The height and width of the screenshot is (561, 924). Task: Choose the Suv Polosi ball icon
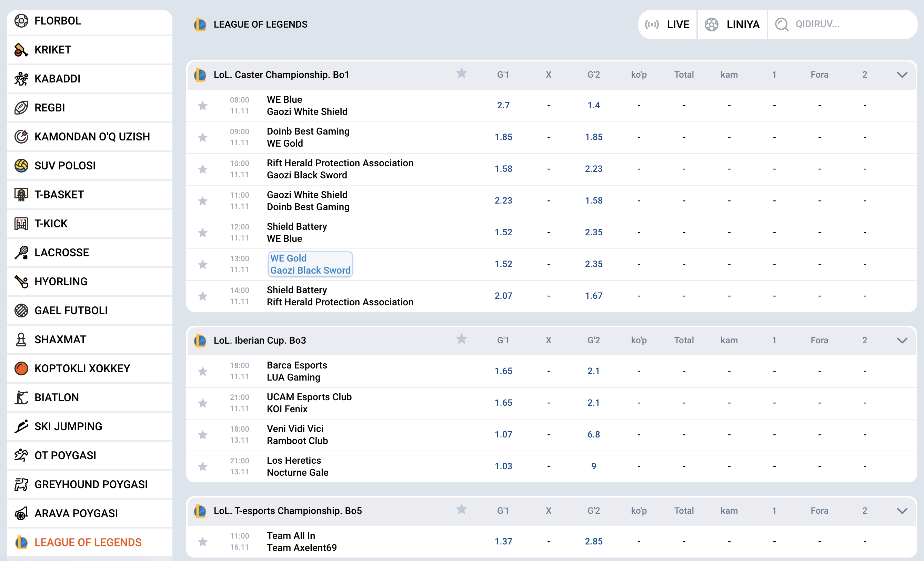(x=21, y=166)
